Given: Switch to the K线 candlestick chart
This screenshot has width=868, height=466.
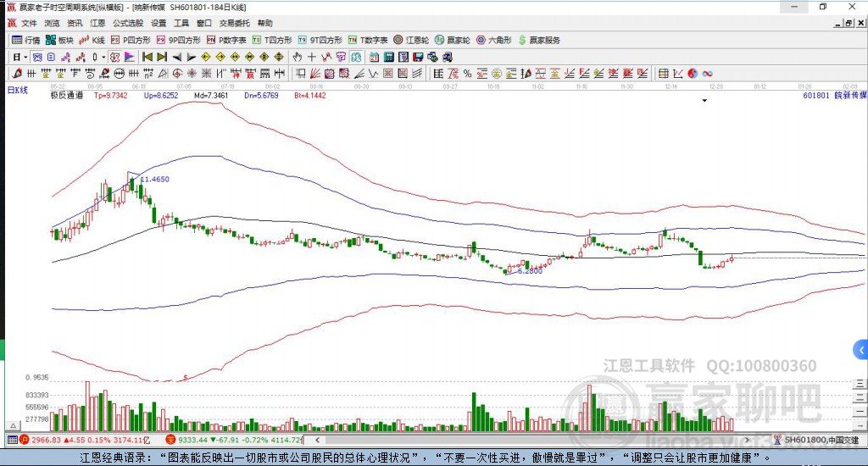Looking at the screenshot, I should click(92, 40).
